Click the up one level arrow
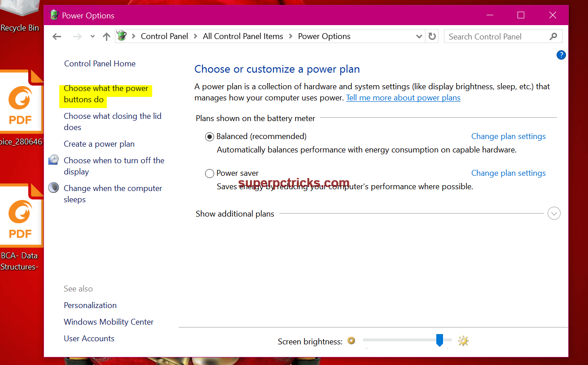The width and height of the screenshot is (588, 365). (106, 36)
